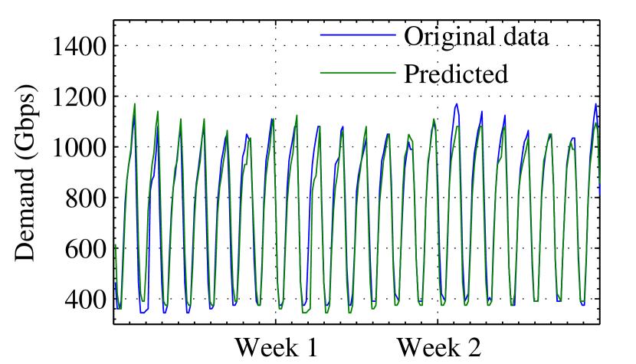Click the blue line sample in the legend

tap(358, 34)
